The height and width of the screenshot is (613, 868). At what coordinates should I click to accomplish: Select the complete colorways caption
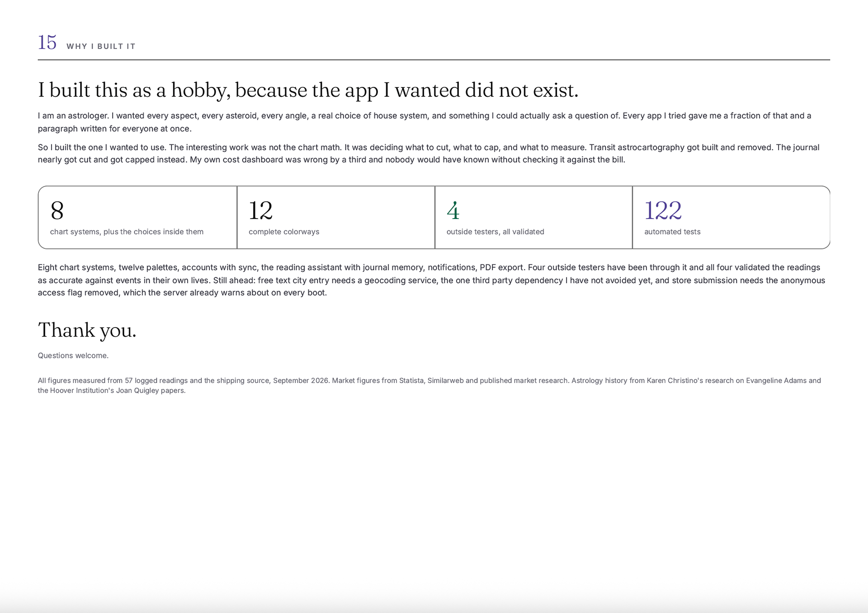(x=284, y=232)
